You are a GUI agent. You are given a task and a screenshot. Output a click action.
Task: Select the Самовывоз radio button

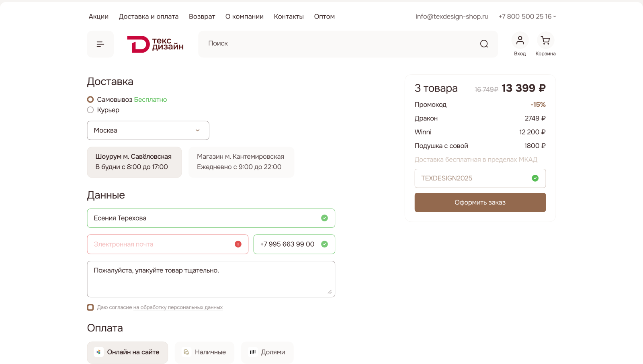[90, 100]
